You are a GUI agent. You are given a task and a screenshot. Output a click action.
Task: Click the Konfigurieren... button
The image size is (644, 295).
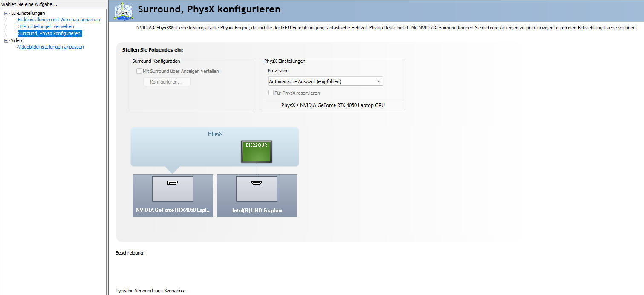167,82
